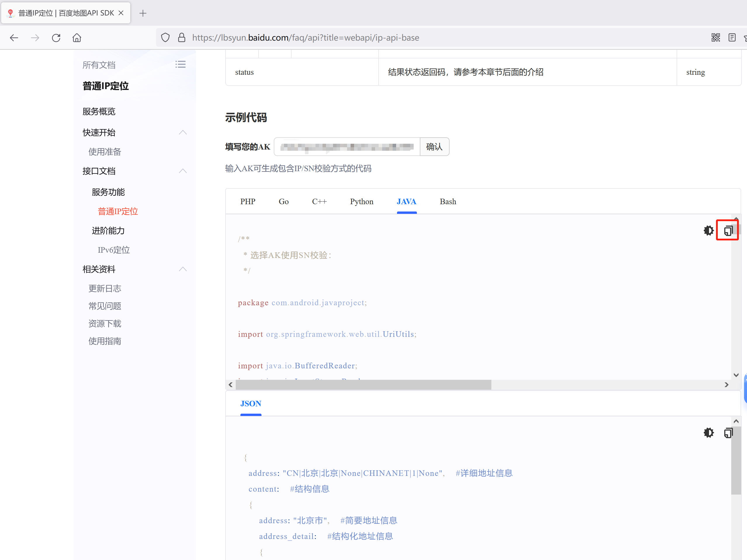The image size is (747, 560).
Task: Switch to the Python code tab
Action: [361, 202]
